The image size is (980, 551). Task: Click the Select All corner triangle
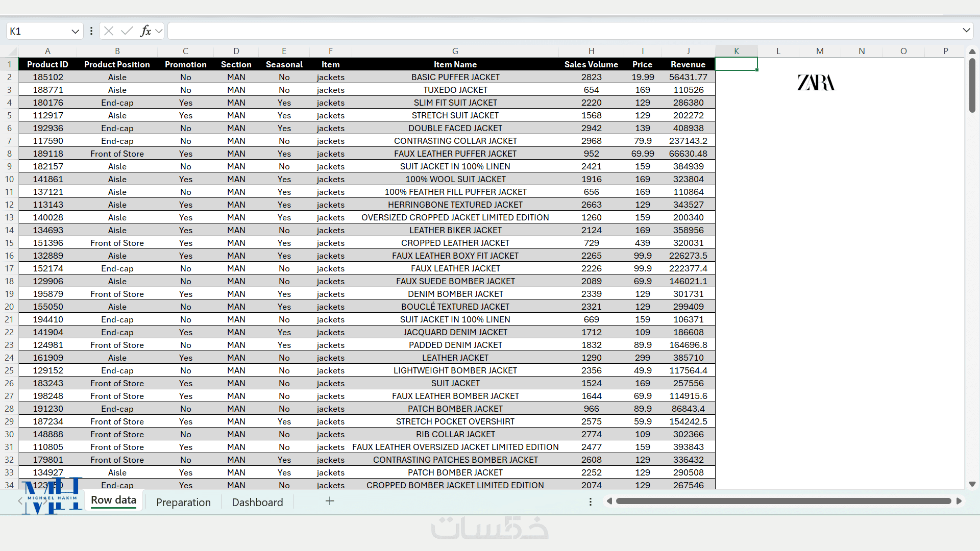tap(12, 52)
